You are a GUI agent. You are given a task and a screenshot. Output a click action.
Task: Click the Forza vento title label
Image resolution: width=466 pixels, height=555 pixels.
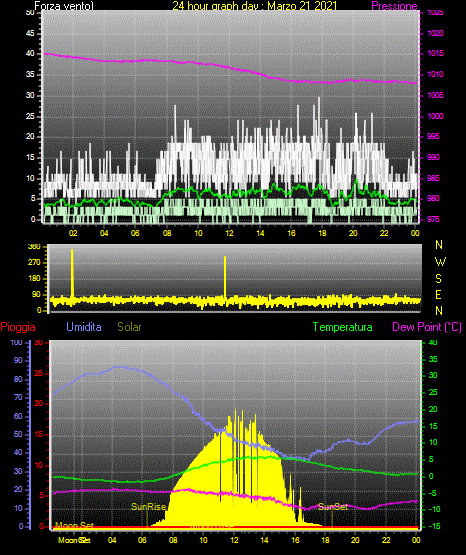(x=64, y=6)
